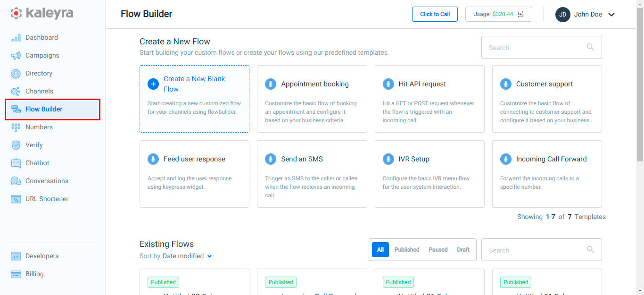Select the Paused filter tab

[x=438, y=250]
